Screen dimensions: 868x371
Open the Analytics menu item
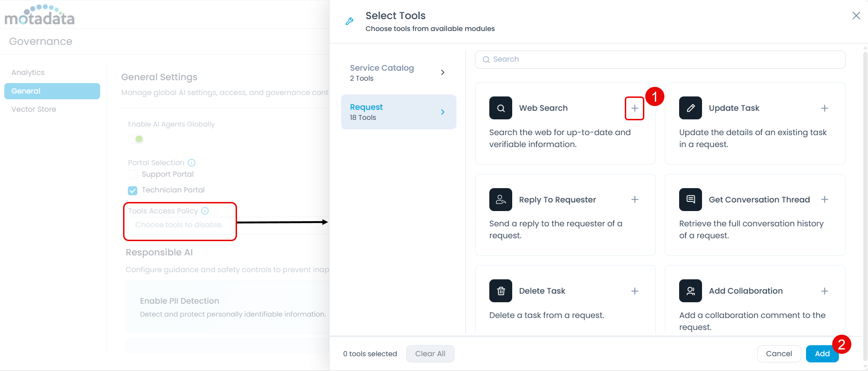tap(28, 73)
